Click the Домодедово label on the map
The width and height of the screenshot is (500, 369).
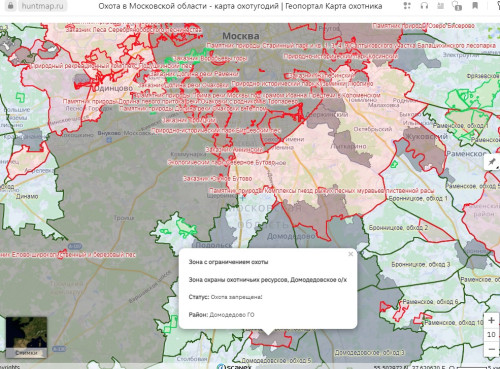(291, 236)
